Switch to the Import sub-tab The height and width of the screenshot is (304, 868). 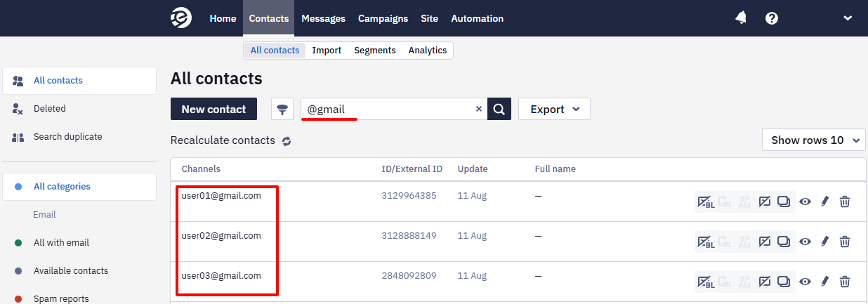(327, 51)
